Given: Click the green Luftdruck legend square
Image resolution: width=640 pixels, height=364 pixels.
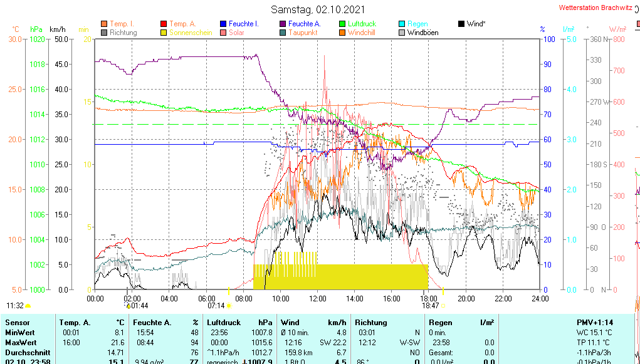Looking at the screenshot, I should coord(342,24).
